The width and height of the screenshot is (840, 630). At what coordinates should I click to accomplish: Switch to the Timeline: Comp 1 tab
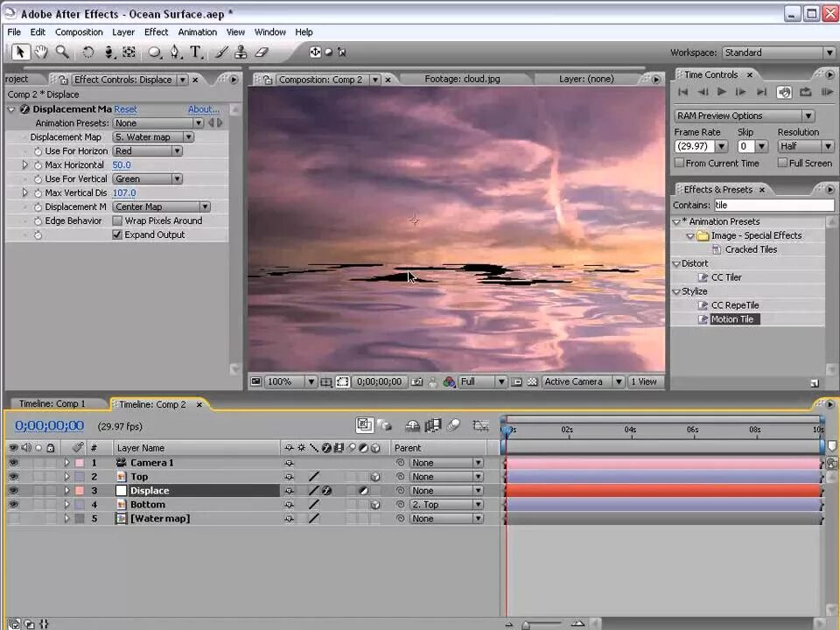(52, 404)
